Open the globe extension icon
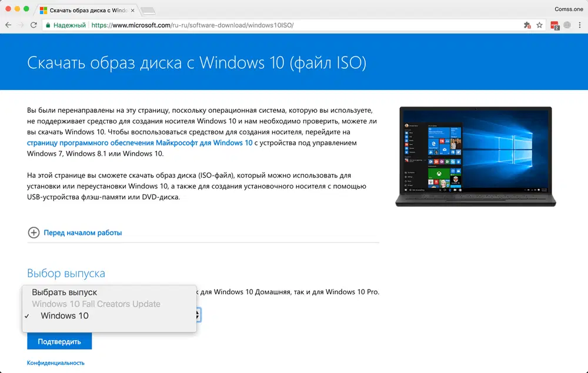This screenshot has height=373, width=588. point(566,25)
